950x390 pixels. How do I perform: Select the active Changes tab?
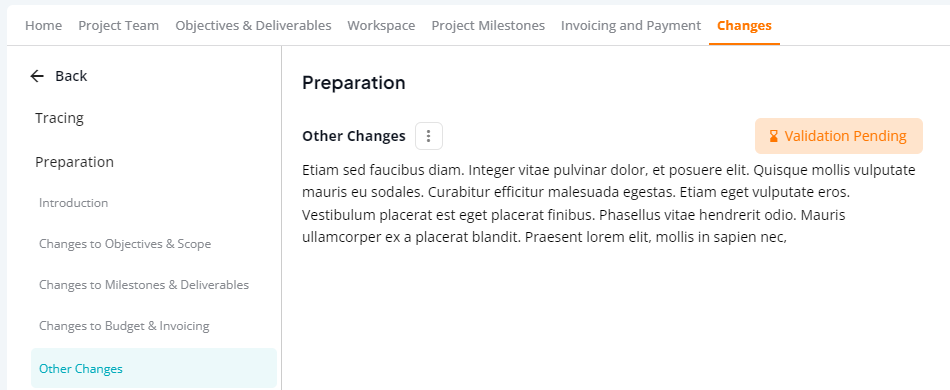744,25
